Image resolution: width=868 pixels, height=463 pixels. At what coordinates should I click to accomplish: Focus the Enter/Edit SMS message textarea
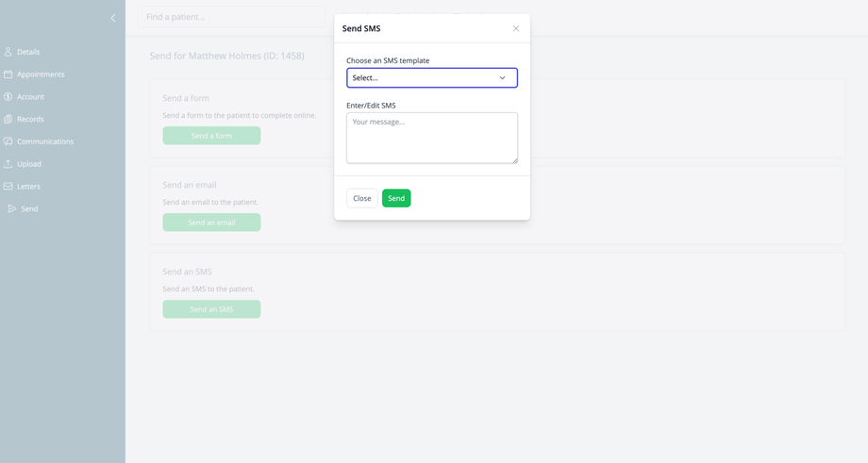(x=431, y=138)
